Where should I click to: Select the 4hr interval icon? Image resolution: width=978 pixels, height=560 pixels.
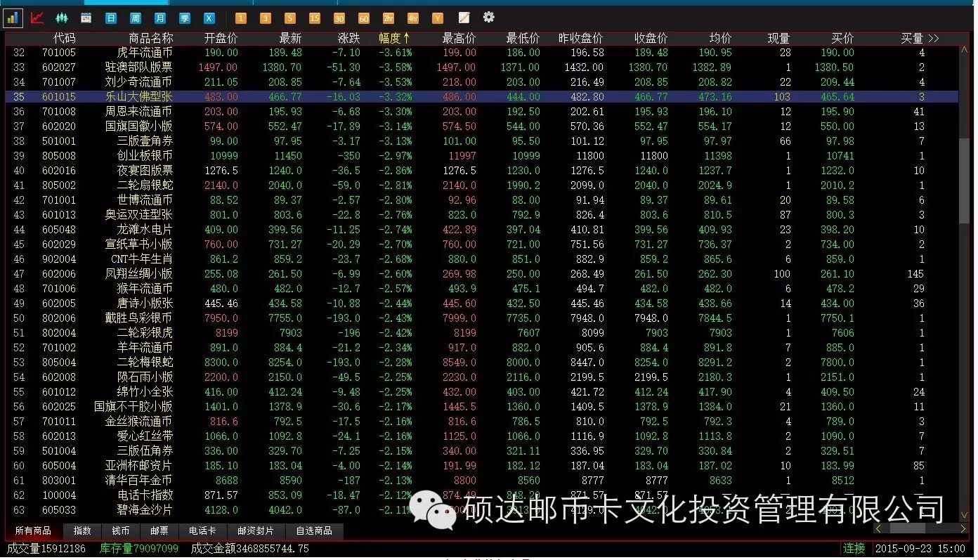coord(413,18)
